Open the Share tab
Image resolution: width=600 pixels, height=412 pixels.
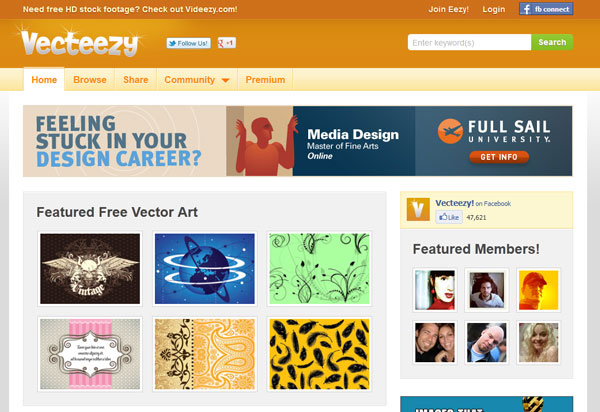[135, 80]
